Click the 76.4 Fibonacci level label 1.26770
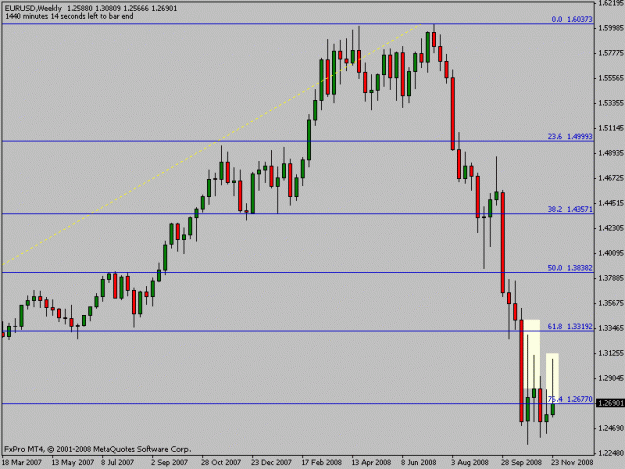This screenshot has width=625, height=469. tap(570, 399)
